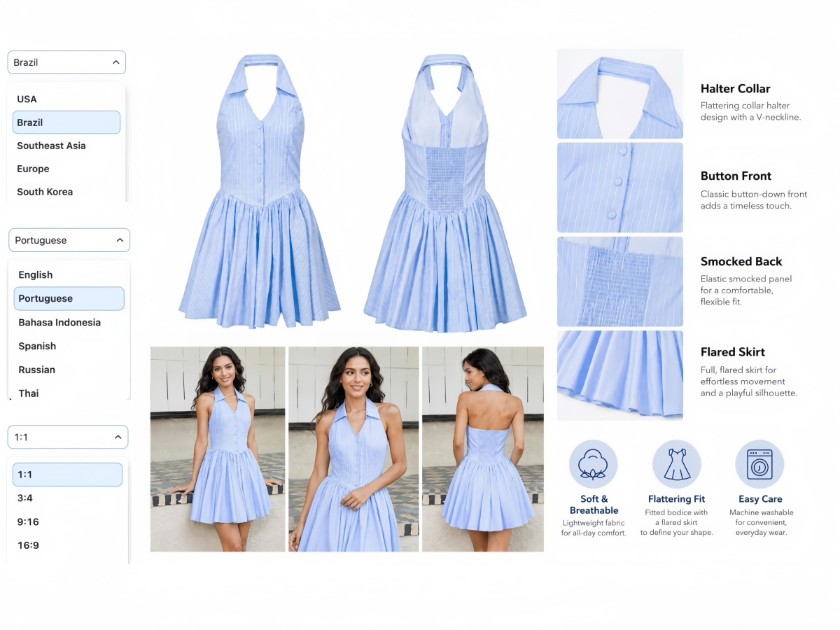Open the Portuguese language dropdown
The image size is (840, 630).
point(69,240)
